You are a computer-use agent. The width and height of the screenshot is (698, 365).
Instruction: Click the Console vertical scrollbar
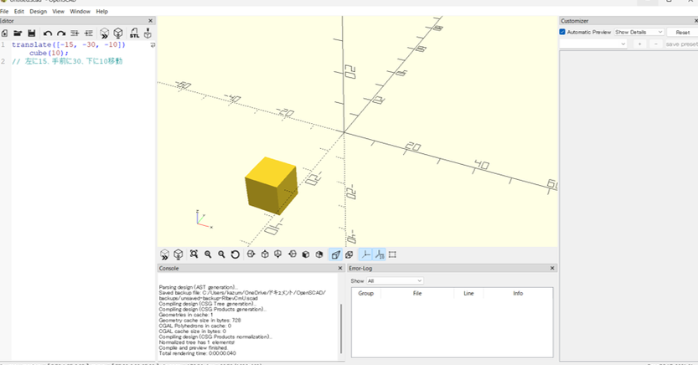341,328
